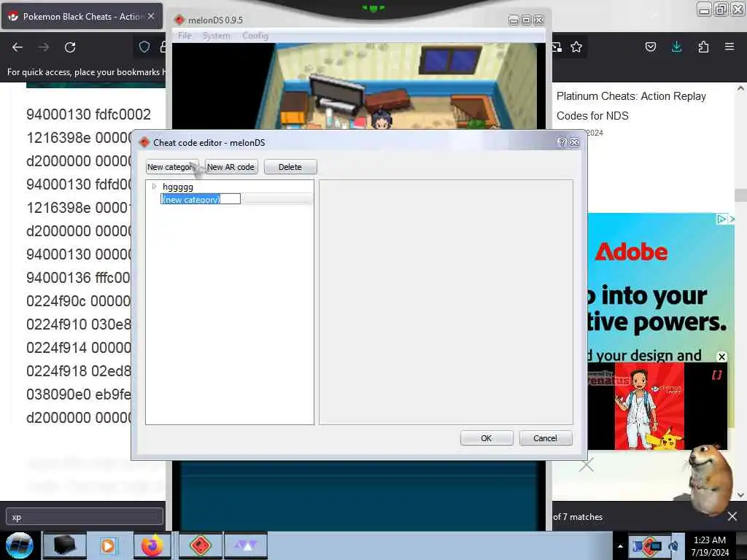Viewport: 747px width, 560px height.
Task: Open Firefox extensions icon
Action: 703,47
